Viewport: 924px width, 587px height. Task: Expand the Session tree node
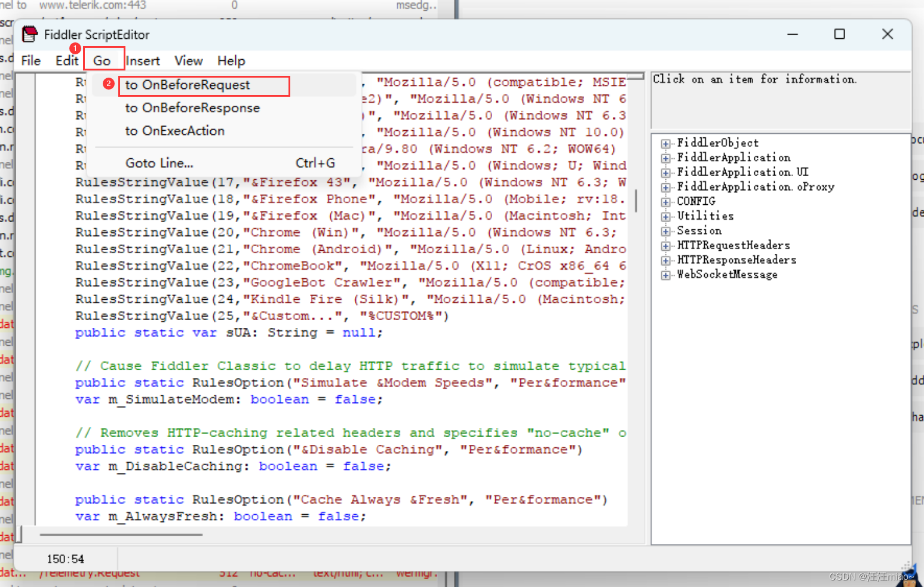coord(665,231)
